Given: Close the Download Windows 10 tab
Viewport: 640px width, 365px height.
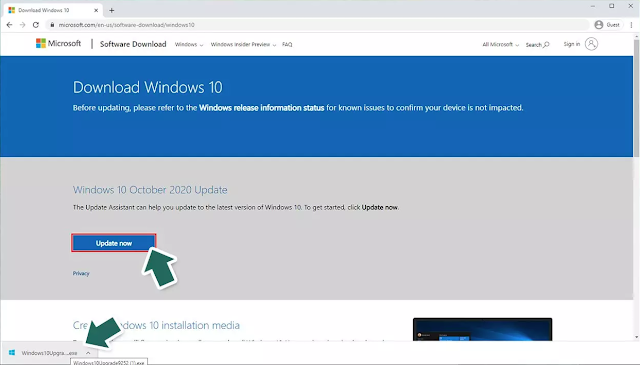Looking at the screenshot, I should (x=96, y=10).
